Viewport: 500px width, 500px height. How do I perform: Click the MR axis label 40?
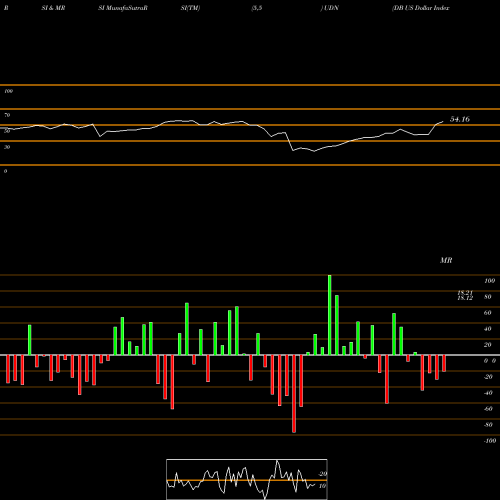tap(488, 329)
